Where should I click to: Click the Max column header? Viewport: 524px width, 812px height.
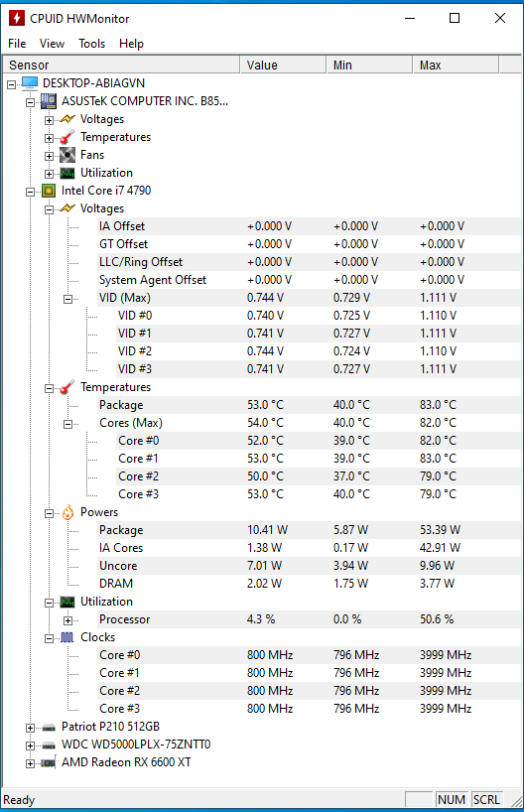point(456,66)
